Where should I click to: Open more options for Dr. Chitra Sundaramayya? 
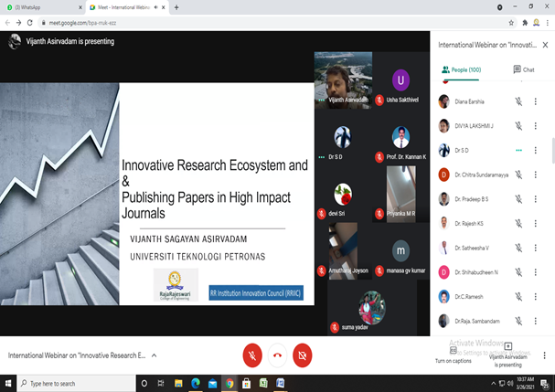point(535,175)
